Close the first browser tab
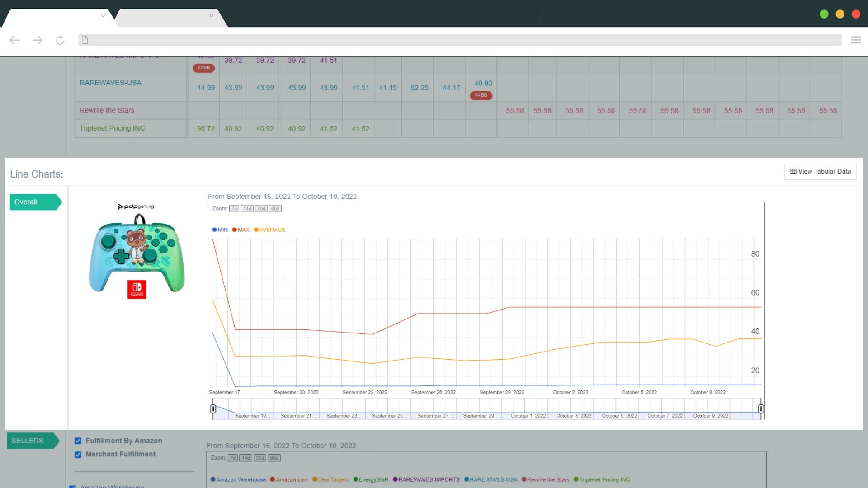The height and width of the screenshot is (488, 868). click(103, 15)
